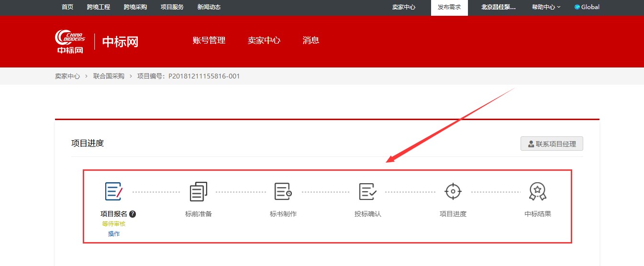Click the 操作 link under 项目报名

point(114,233)
